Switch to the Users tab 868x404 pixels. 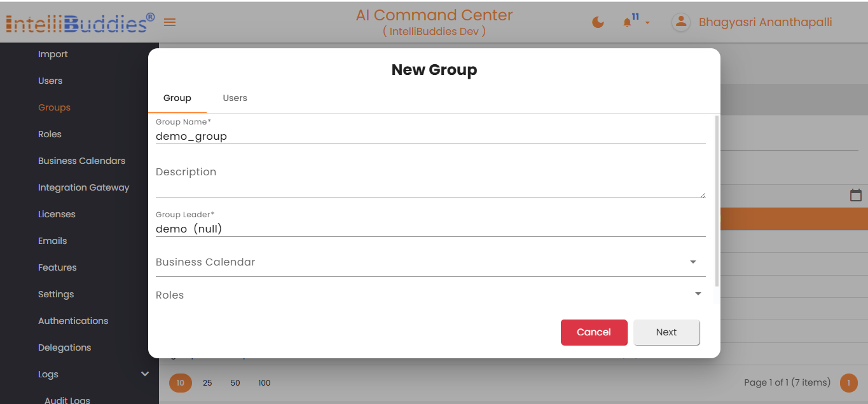tap(235, 98)
